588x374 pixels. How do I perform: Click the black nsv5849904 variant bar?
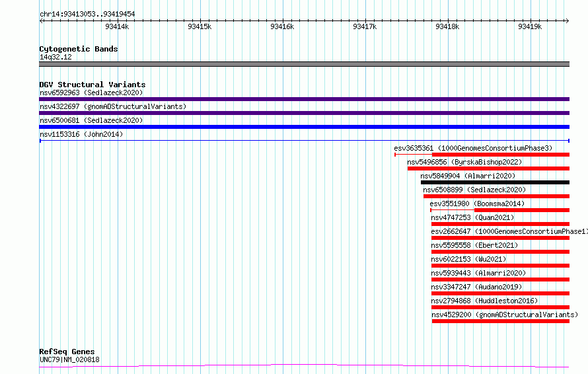click(x=495, y=182)
